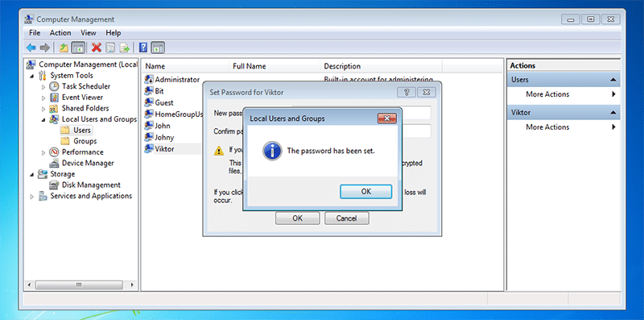Toggle Show/Hide Action Pane toolbar icon

pos(158,48)
